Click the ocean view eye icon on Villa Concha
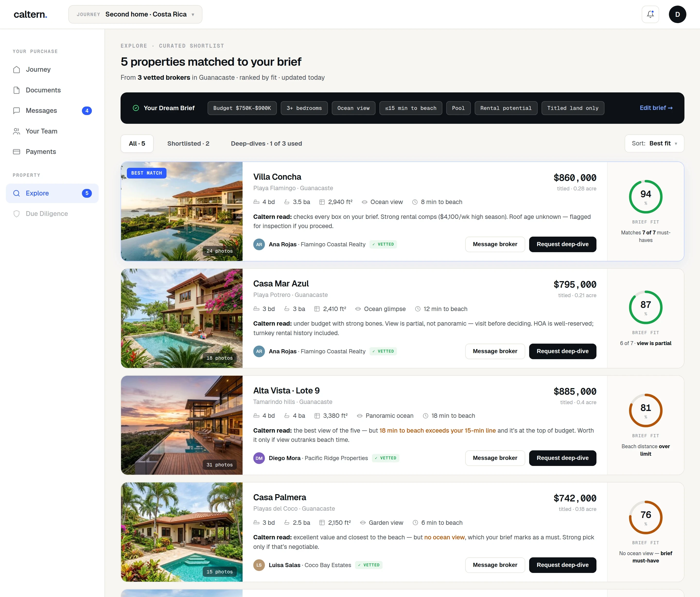 click(365, 202)
